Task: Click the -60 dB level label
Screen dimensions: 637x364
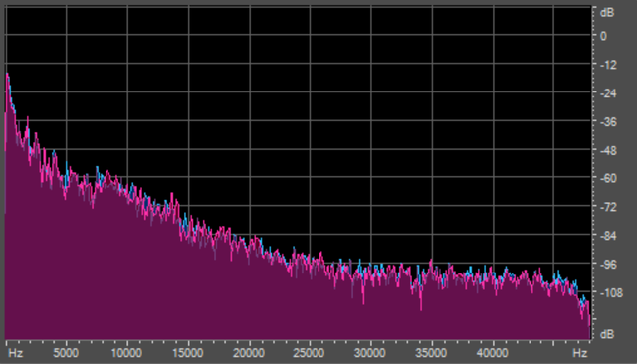Action: [608, 178]
